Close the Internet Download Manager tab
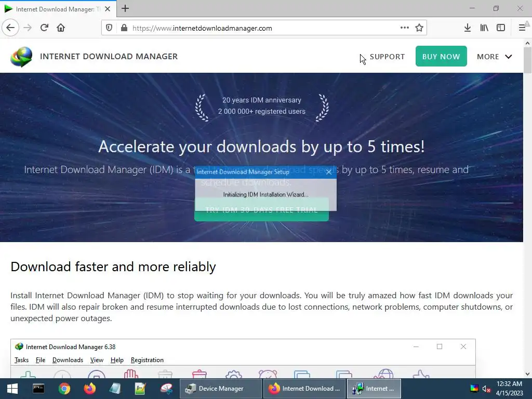 [108, 9]
